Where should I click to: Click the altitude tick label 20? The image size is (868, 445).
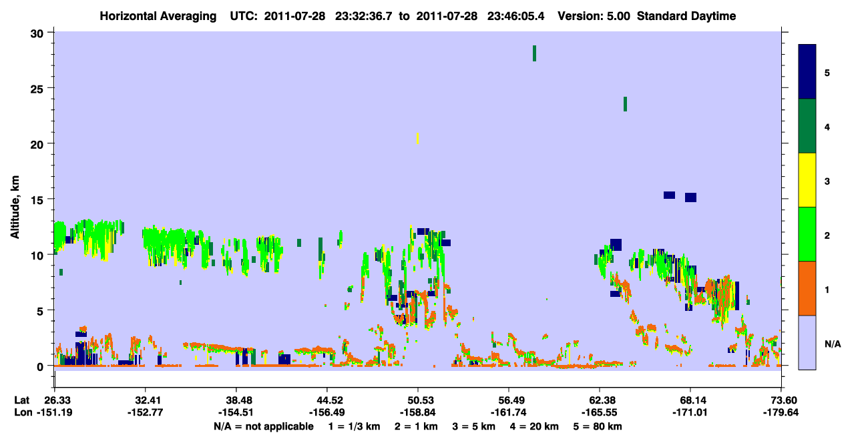click(38, 143)
